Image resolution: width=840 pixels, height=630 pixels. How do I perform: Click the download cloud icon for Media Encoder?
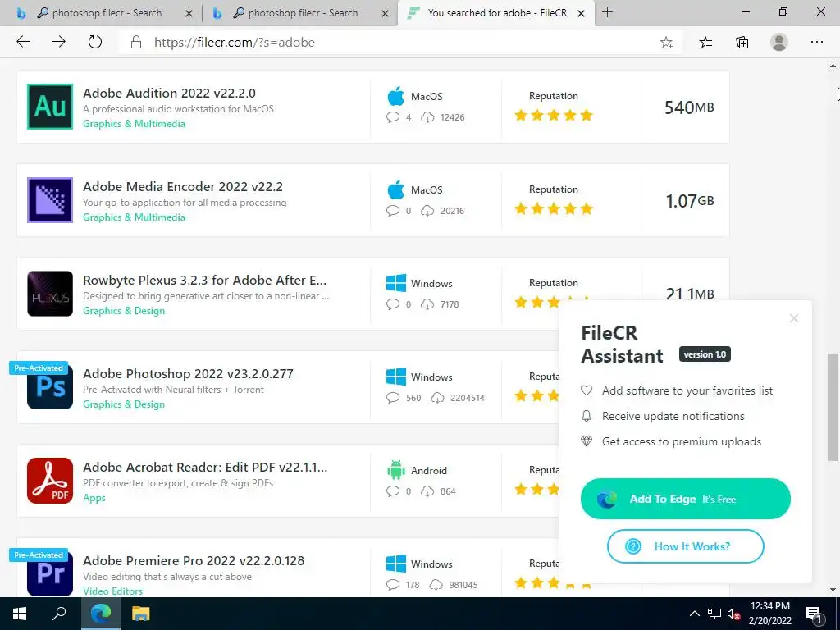(427, 211)
